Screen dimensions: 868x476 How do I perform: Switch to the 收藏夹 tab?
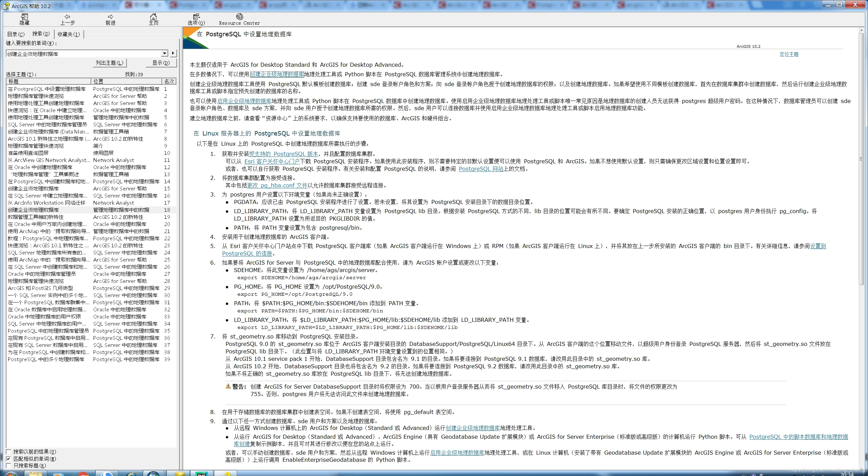68,34
